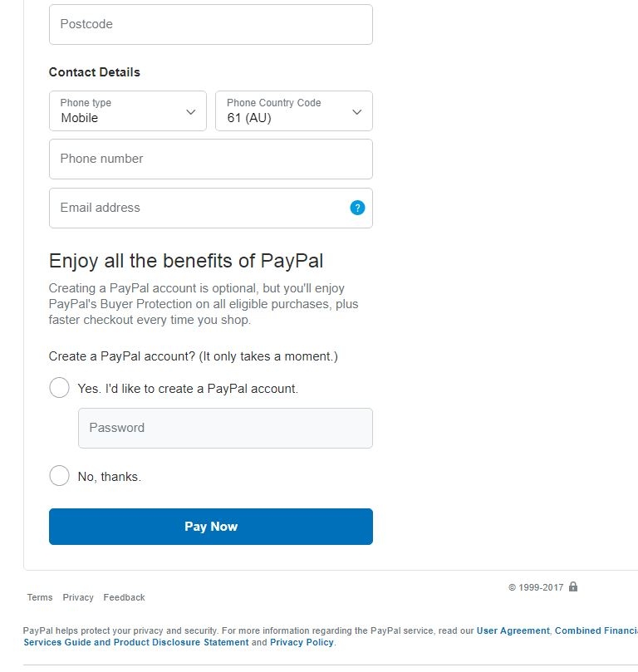
Task: Click the padlock security icon in footer
Action: tap(573, 586)
